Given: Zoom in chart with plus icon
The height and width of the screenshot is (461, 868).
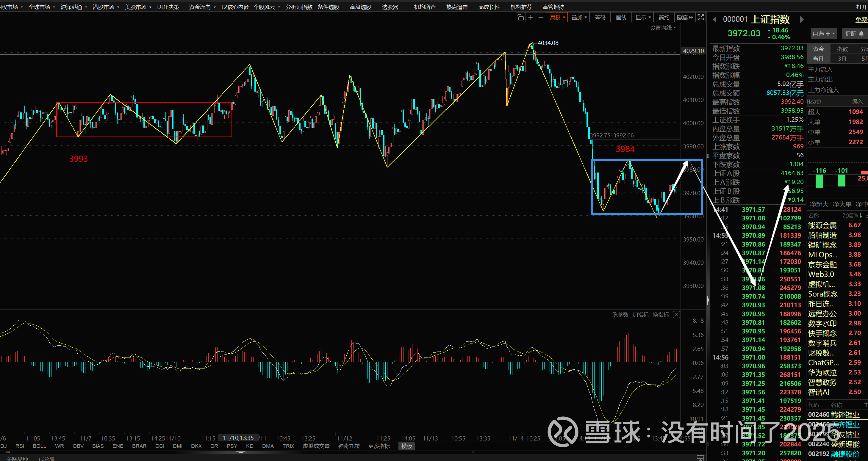Looking at the screenshot, I should click(x=531, y=18).
